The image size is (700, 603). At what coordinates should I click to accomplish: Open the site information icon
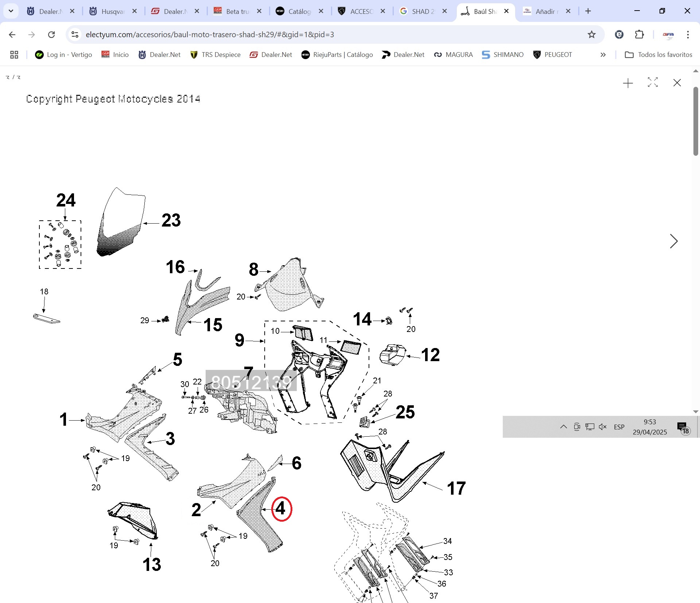click(75, 34)
